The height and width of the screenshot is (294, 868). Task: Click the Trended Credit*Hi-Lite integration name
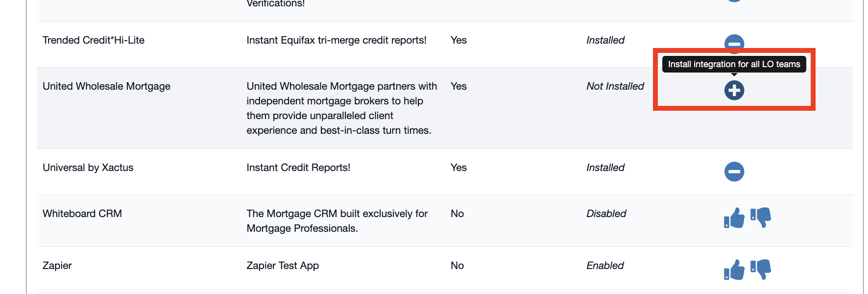pos(94,40)
